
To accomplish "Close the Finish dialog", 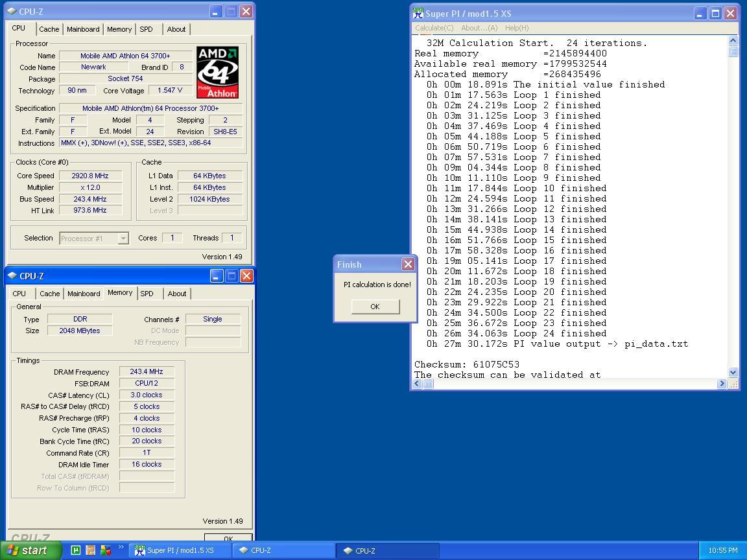I will pos(408,264).
